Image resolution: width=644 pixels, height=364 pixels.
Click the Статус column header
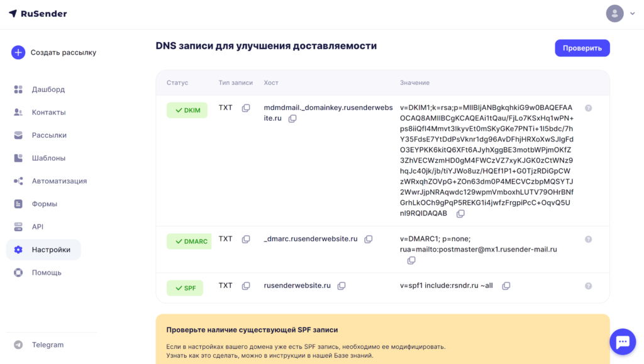[177, 82]
